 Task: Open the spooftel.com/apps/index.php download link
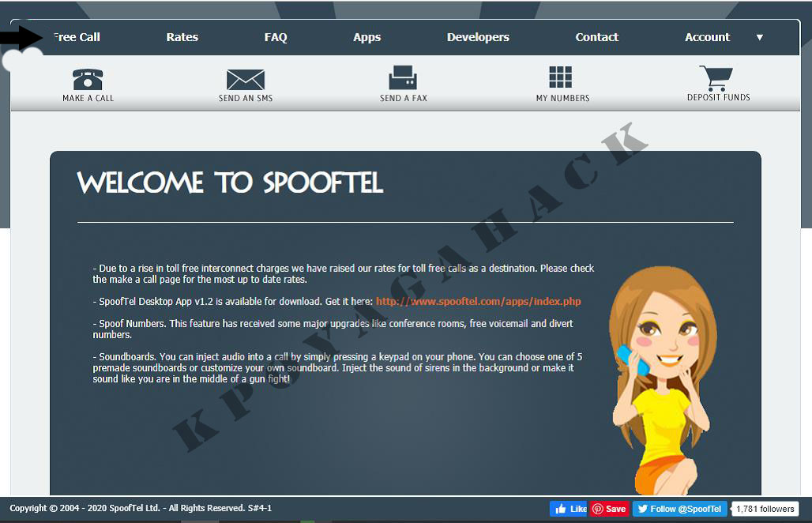(479, 301)
